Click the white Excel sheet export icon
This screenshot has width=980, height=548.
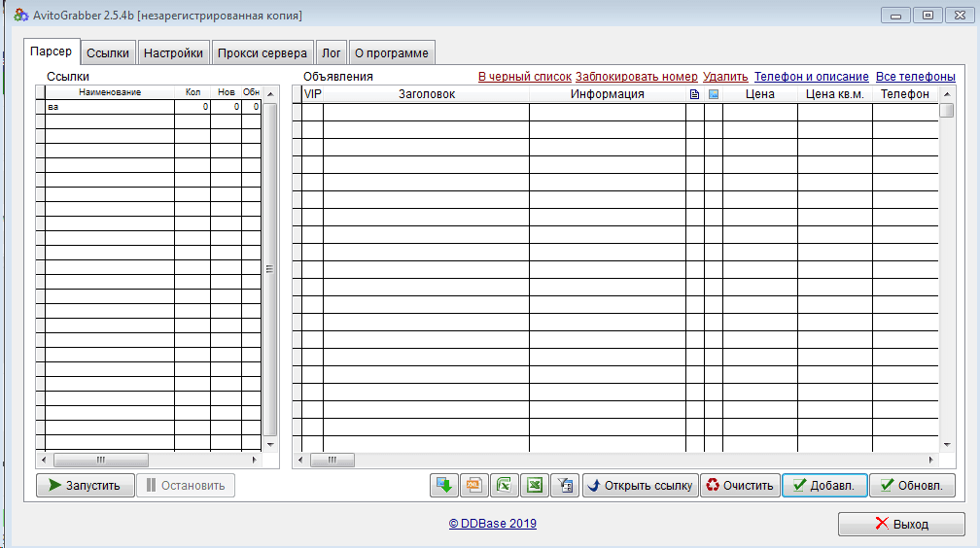[504, 486]
